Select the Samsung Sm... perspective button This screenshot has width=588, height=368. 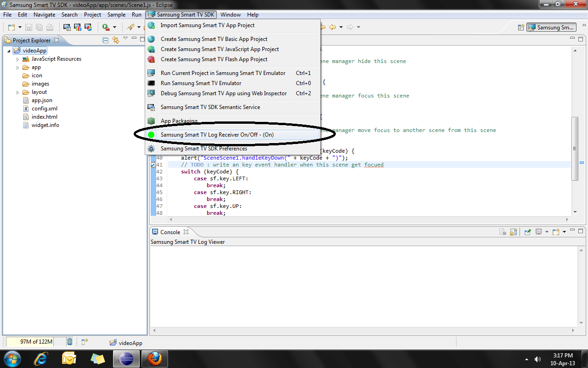[551, 27]
